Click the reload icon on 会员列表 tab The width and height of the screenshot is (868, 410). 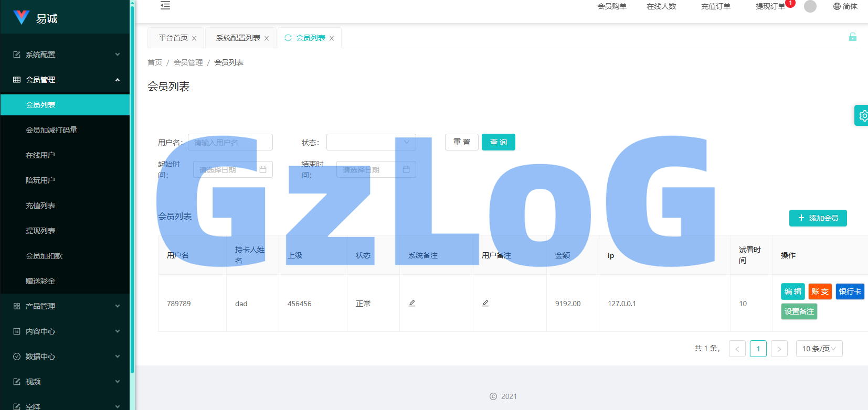pos(288,38)
